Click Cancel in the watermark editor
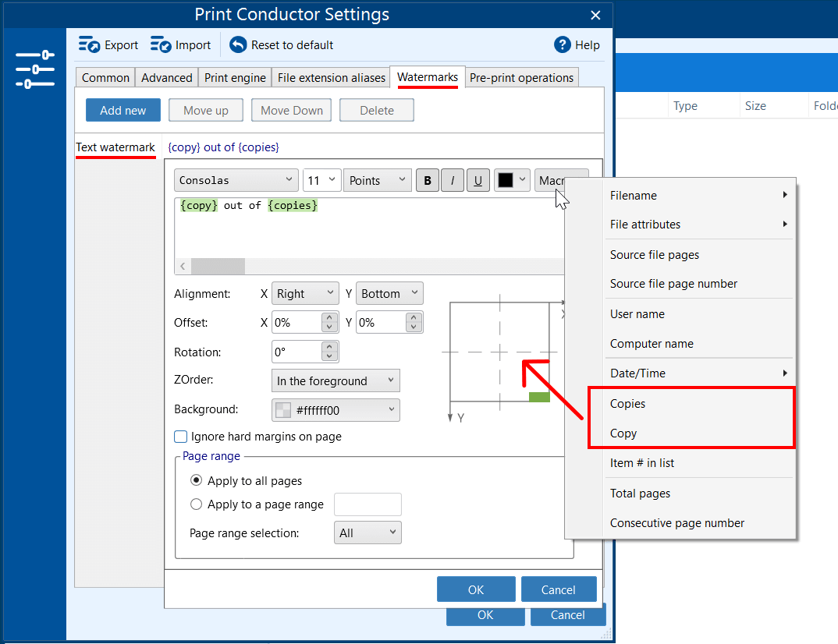Image resolution: width=838 pixels, height=644 pixels. [x=559, y=590]
